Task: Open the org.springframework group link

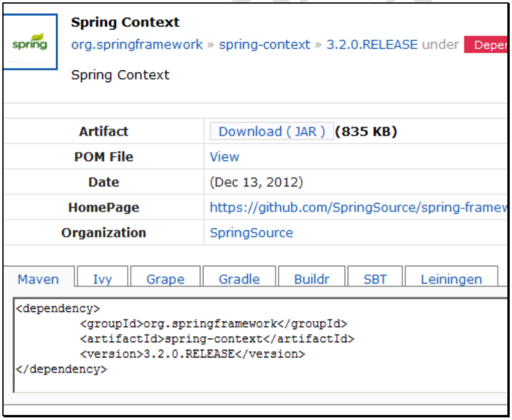Action: (137, 45)
